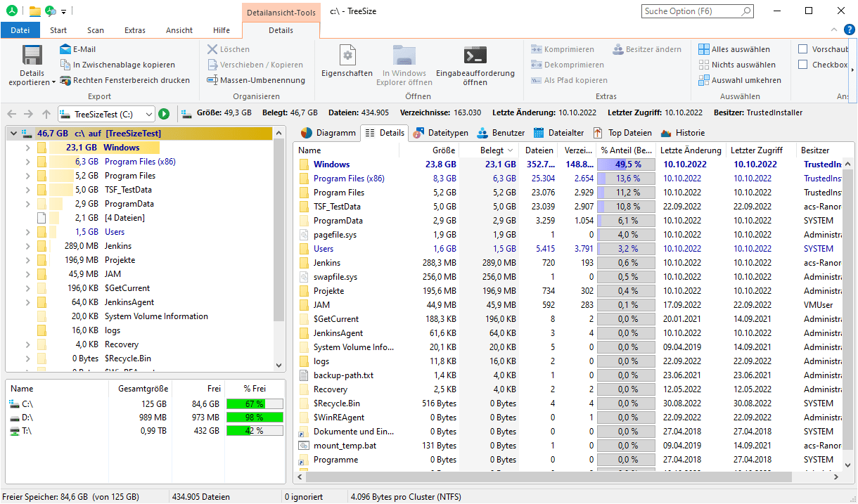Enable the Vorschau checkbox
Screen dimensions: 858x504
pos(803,49)
